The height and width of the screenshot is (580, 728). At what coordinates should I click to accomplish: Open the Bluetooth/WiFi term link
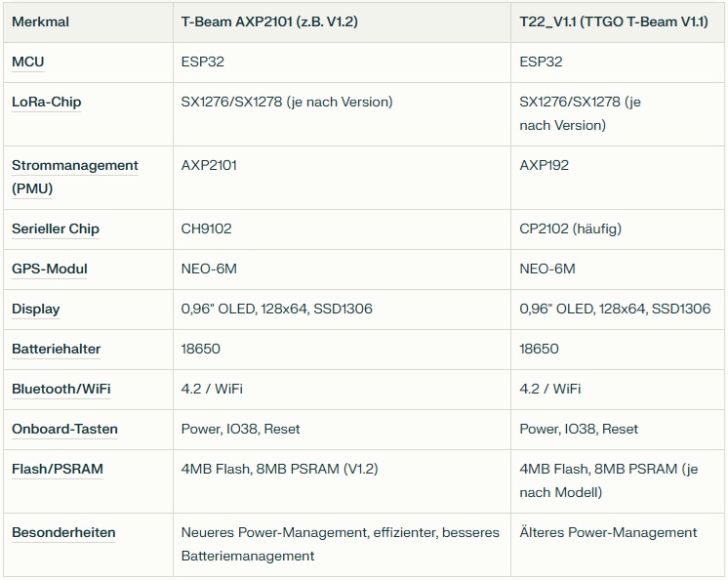[x=61, y=389]
